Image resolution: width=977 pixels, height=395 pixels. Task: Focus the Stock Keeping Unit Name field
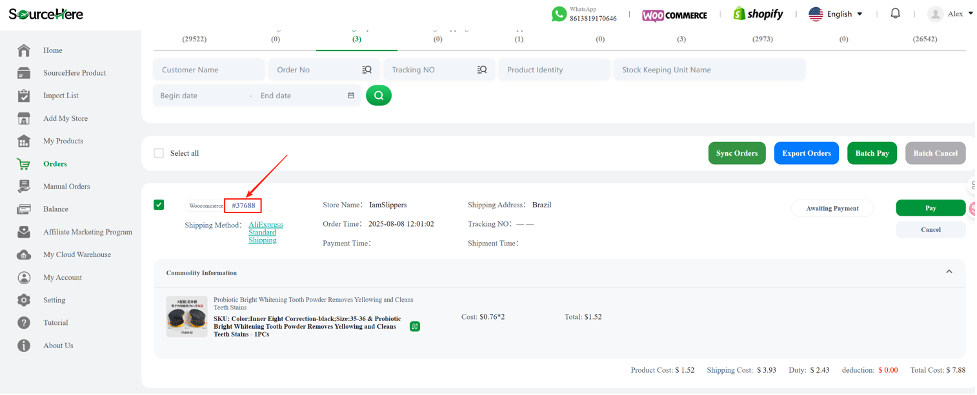pos(710,70)
